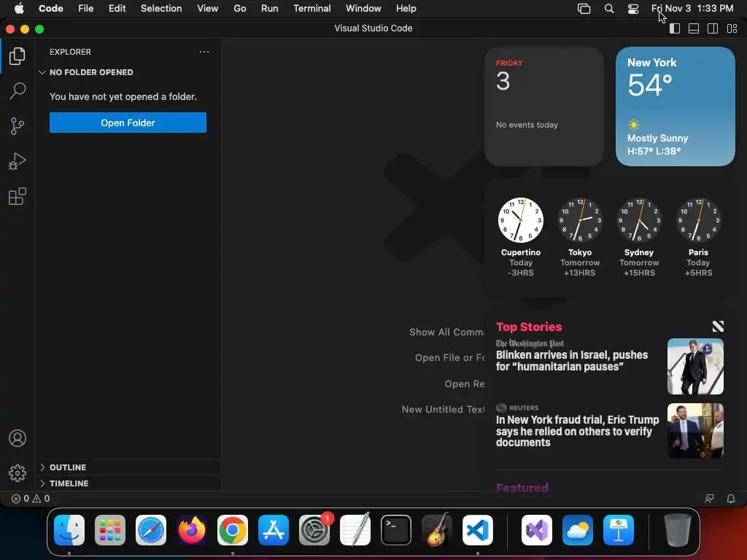Open the Eric Trump fraud trial story
747x560 pixels.
(x=609, y=430)
